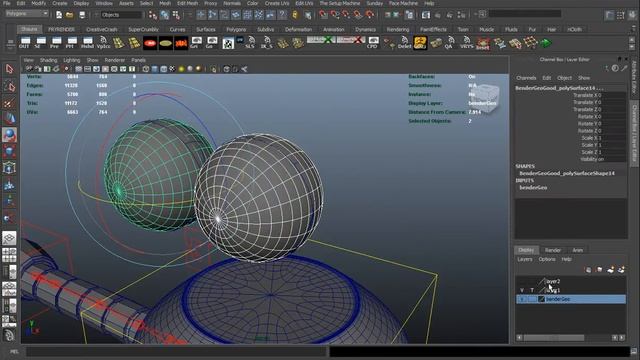
Task: Click the create layer from selected icon
Action: pyautogui.click(x=621, y=270)
